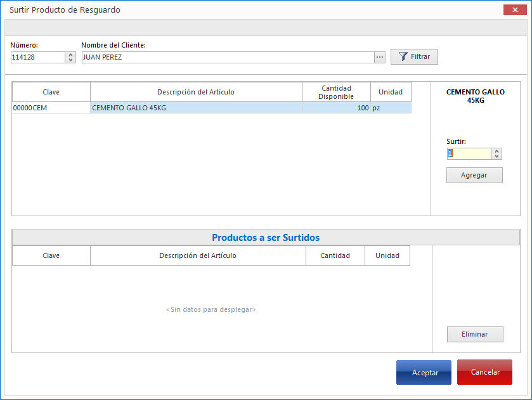Focus the Nombre del Cliente field
Screen dimensions: 532x400
[x=227, y=57]
